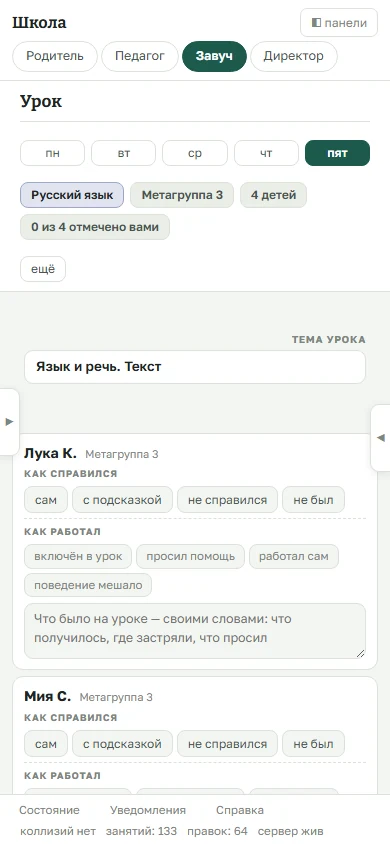The width and height of the screenshot is (390, 844).
Task: Click the Урок heading
Action: [41, 101]
